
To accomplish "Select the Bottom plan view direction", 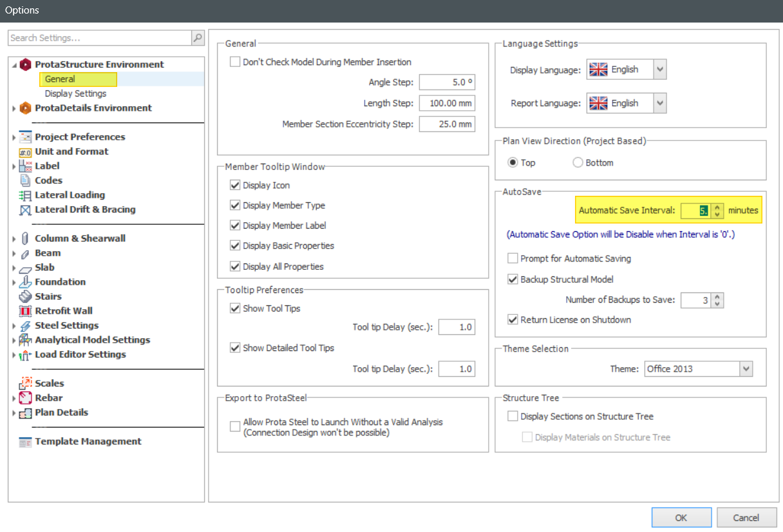I will 578,162.
